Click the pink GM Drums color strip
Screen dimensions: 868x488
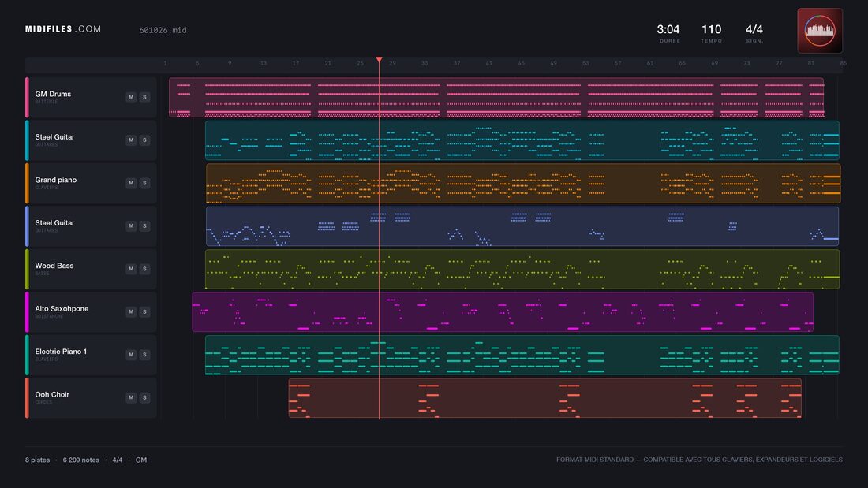[27, 98]
